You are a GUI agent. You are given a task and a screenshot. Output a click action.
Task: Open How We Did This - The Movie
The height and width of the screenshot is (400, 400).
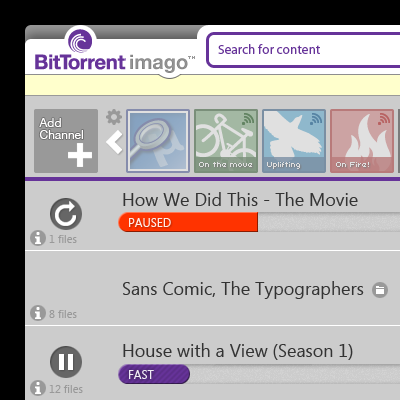coord(240,200)
